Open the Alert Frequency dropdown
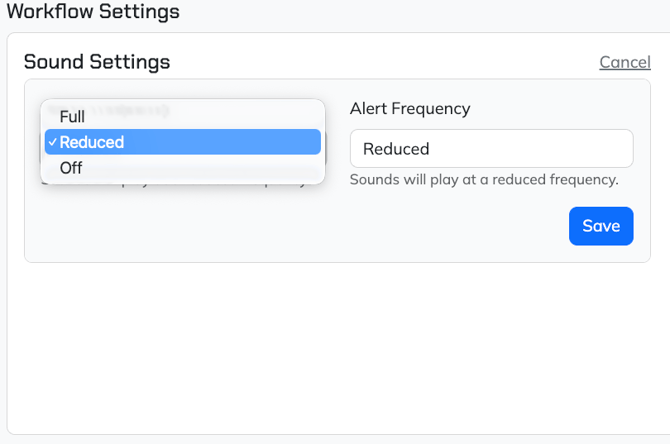Screen dimensions: 670x444 click(x=491, y=148)
